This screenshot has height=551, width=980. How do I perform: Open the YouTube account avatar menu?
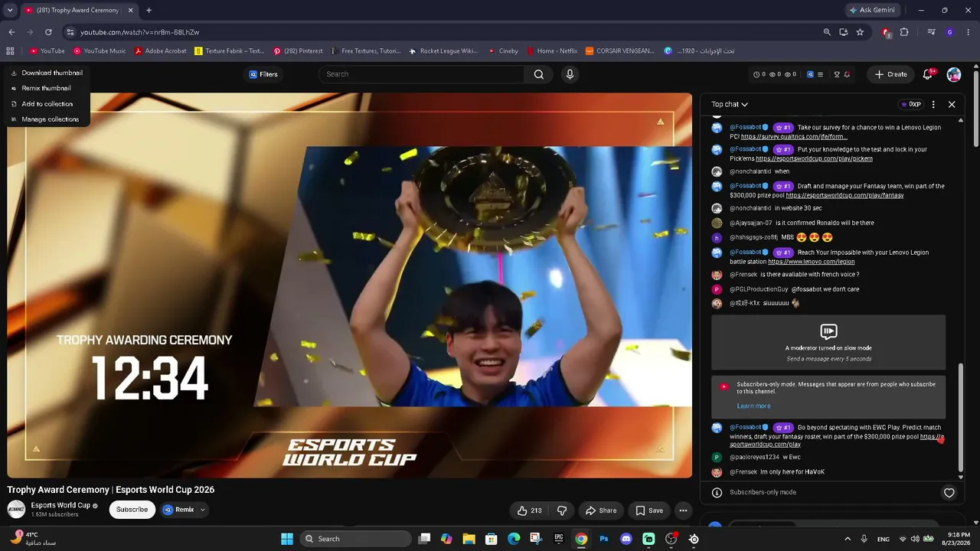pyautogui.click(x=954, y=74)
